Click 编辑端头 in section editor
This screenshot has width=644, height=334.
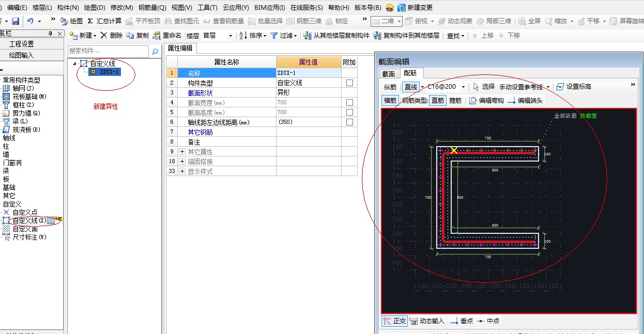[x=525, y=101]
